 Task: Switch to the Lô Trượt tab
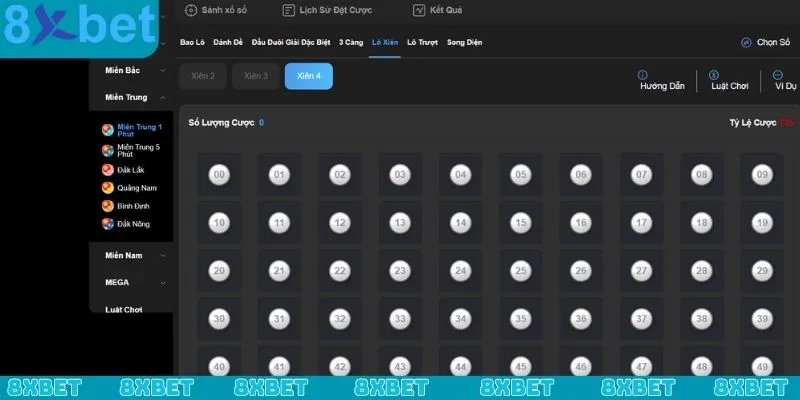(x=421, y=43)
